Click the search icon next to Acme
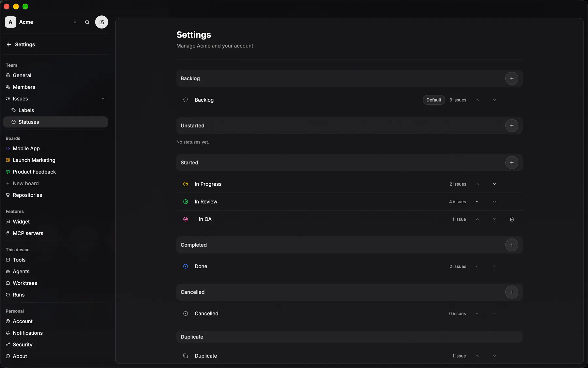 87,22
